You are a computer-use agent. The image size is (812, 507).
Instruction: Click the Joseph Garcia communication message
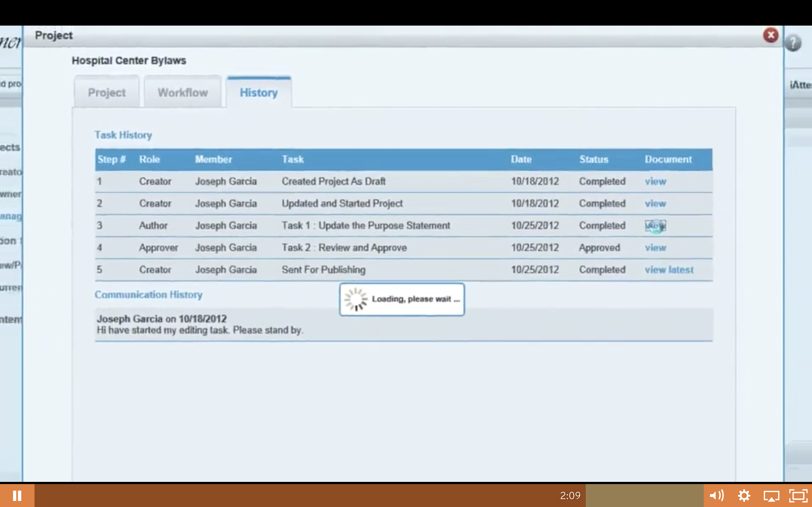point(200,324)
